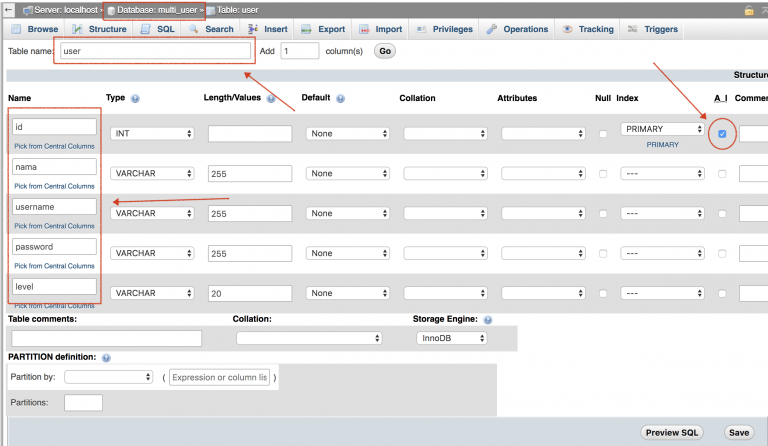Check the Null checkbox for password column
768x446 pixels.
click(603, 254)
